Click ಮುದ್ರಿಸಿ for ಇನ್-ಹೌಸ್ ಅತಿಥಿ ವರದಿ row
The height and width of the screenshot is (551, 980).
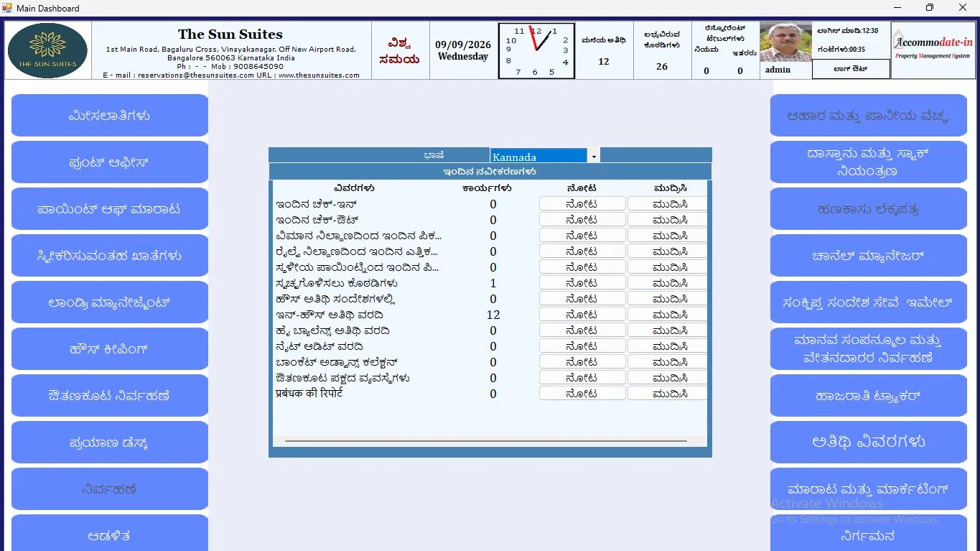point(668,315)
